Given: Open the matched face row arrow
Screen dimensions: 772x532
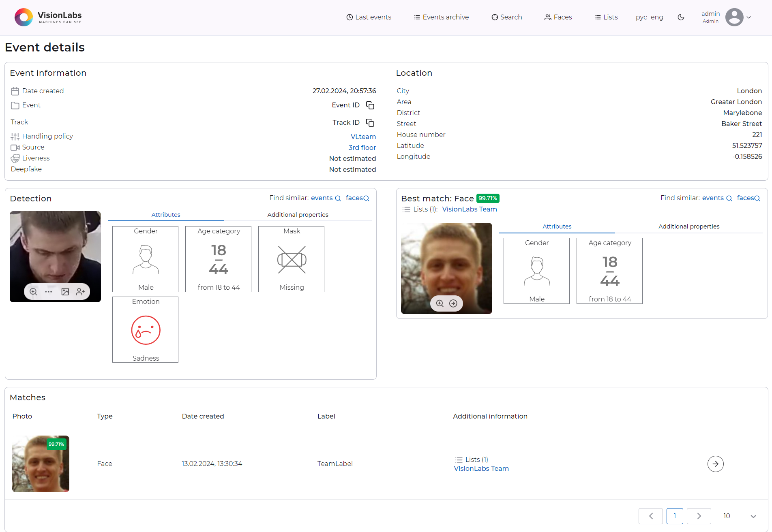Looking at the screenshot, I should (715, 464).
